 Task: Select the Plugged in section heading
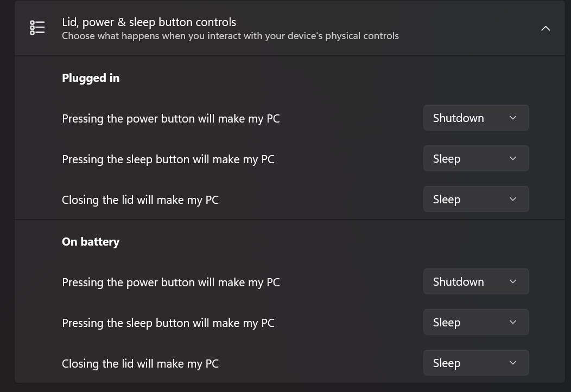pos(91,78)
